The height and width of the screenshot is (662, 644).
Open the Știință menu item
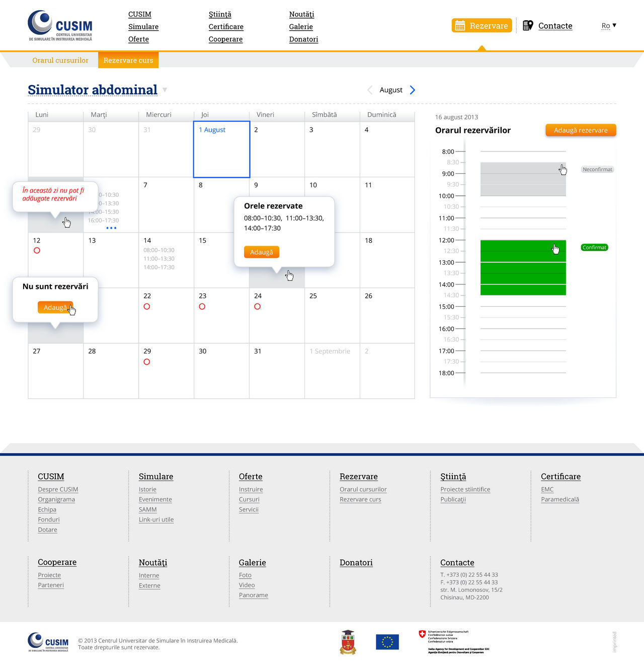[220, 14]
